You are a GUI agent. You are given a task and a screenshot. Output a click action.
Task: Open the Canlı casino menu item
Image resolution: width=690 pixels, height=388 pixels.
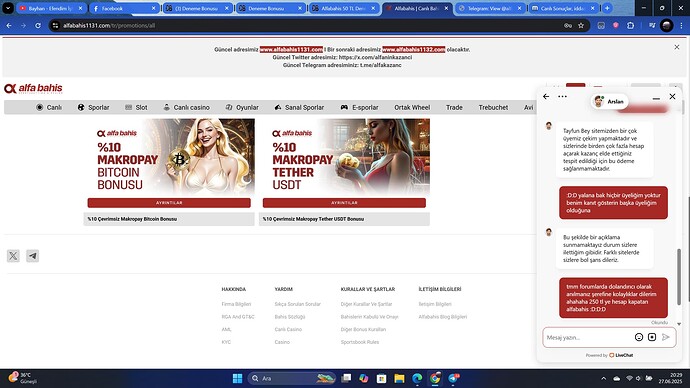186,107
